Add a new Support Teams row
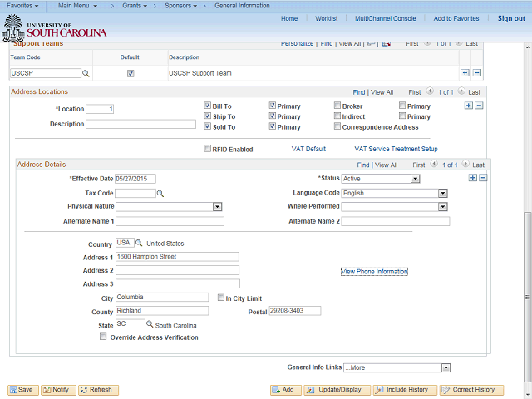The image size is (532, 399). [465, 73]
